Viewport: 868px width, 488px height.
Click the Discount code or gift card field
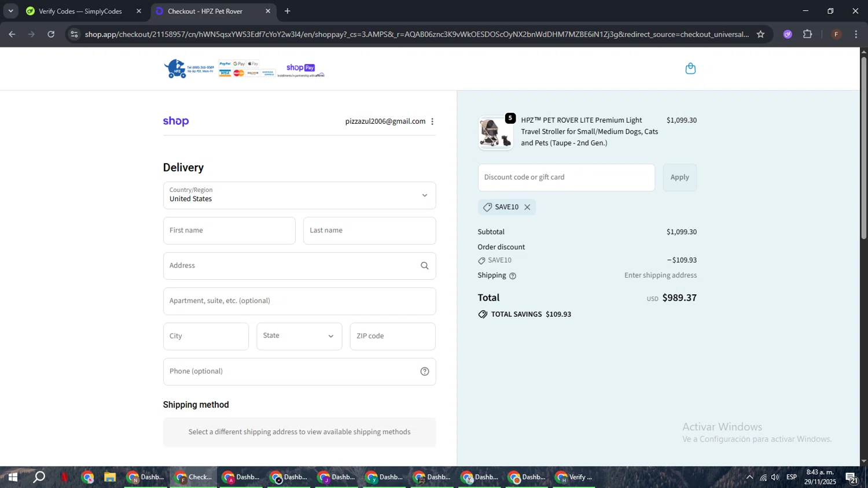pyautogui.click(x=567, y=178)
